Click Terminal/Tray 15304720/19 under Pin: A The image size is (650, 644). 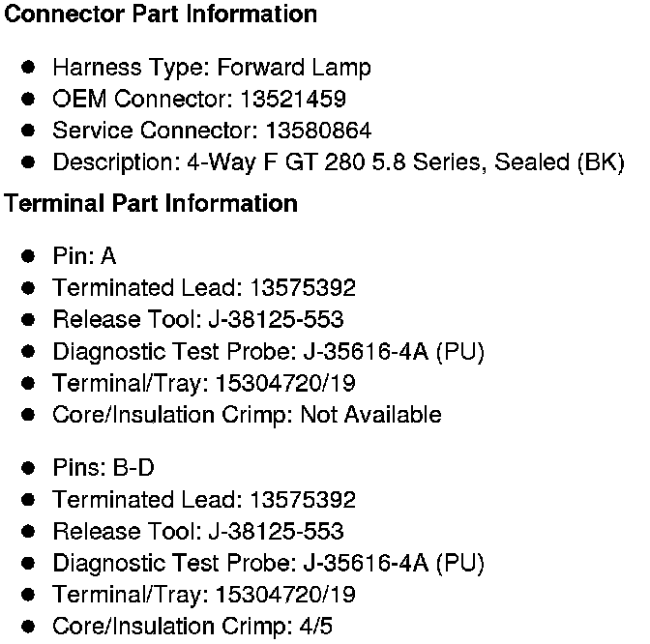tap(204, 383)
